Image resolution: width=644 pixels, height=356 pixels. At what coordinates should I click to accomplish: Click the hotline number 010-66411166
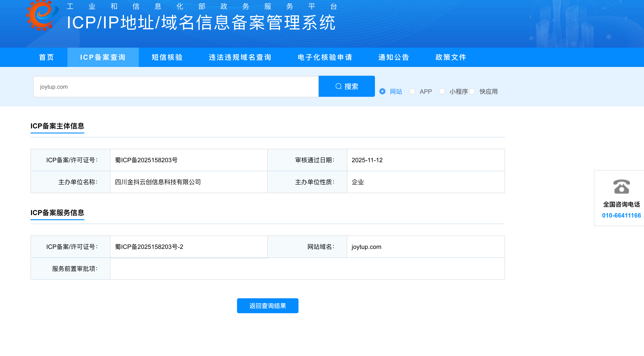coord(621,215)
